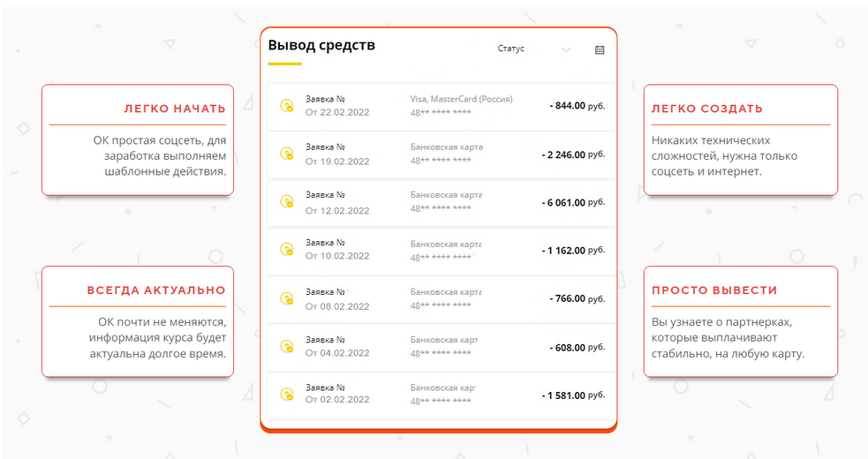Click the ЛЕГКО НАЧАТЬ card heading

(175, 109)
